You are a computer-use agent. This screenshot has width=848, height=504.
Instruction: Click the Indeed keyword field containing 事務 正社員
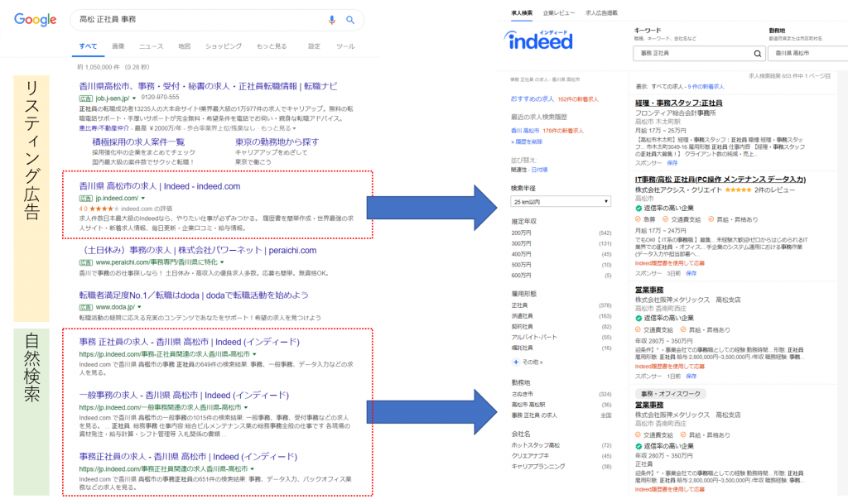click(x=698, y=54)
